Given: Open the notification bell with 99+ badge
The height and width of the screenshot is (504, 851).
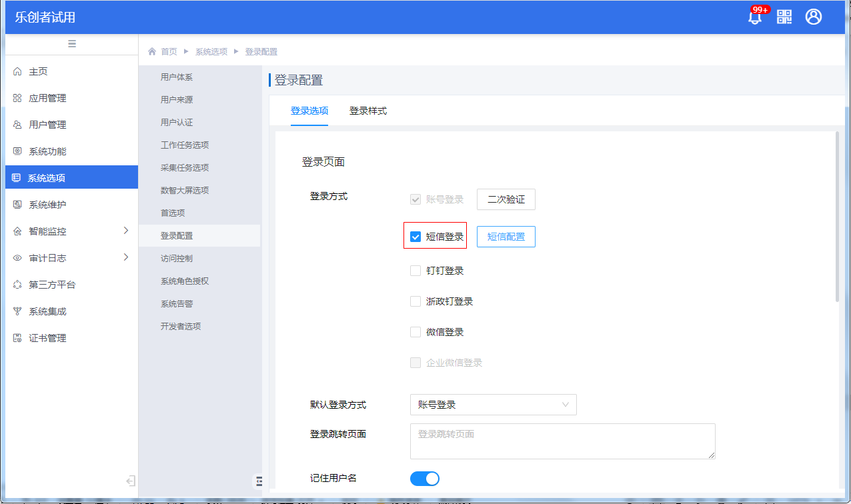Looking at the screenshot, I should click(x=755, y=17).
